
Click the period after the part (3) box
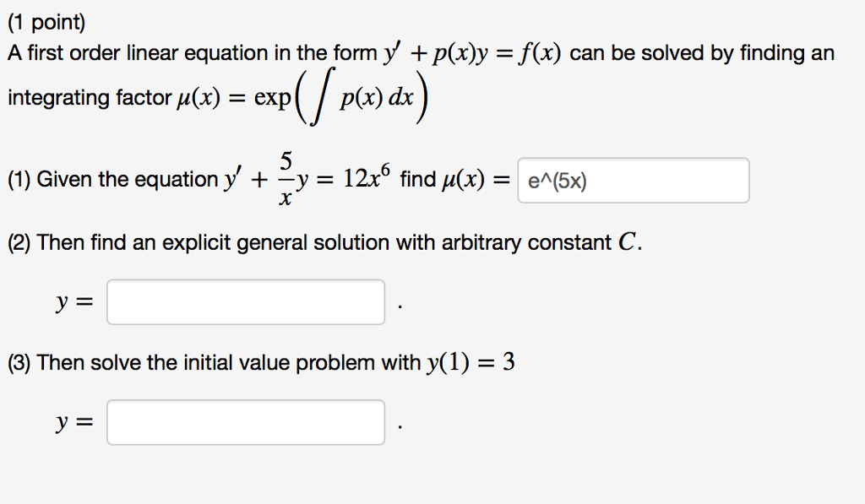(396, 425)
